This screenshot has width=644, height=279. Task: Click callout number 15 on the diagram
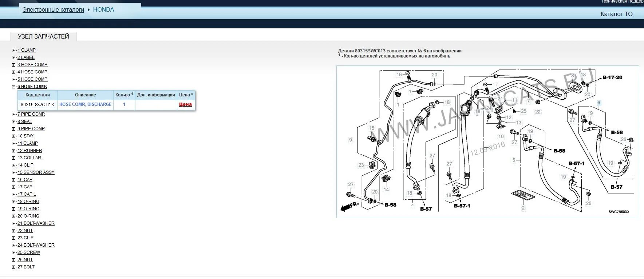[x=372, y=128]
